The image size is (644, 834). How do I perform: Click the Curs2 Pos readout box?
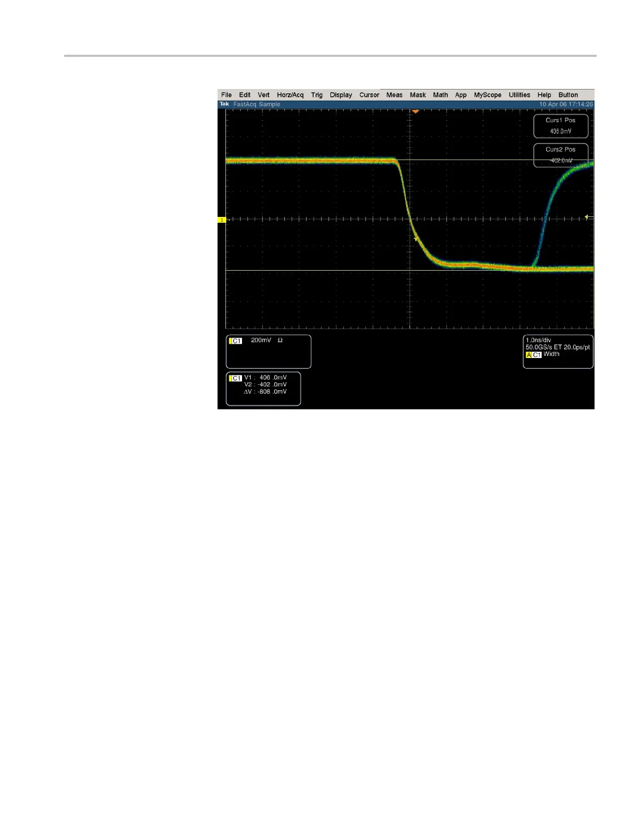tap(561, 155)
